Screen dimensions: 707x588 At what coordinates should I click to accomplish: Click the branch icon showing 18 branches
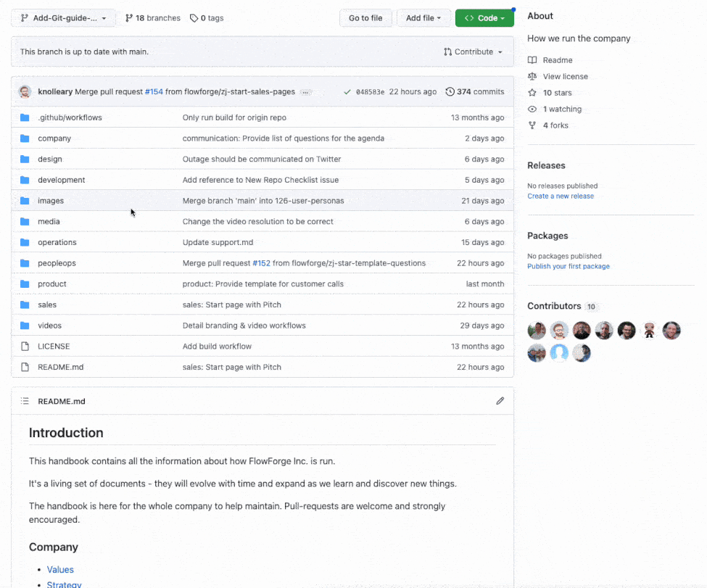pyautogui.click(x=131, y=17)
